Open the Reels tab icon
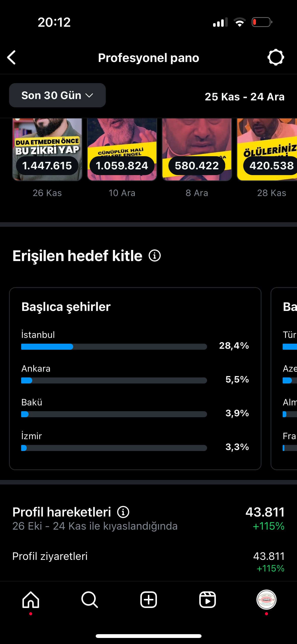Image resolution: width=297 pixels, height=644 pixels. (x=207, y=599)
